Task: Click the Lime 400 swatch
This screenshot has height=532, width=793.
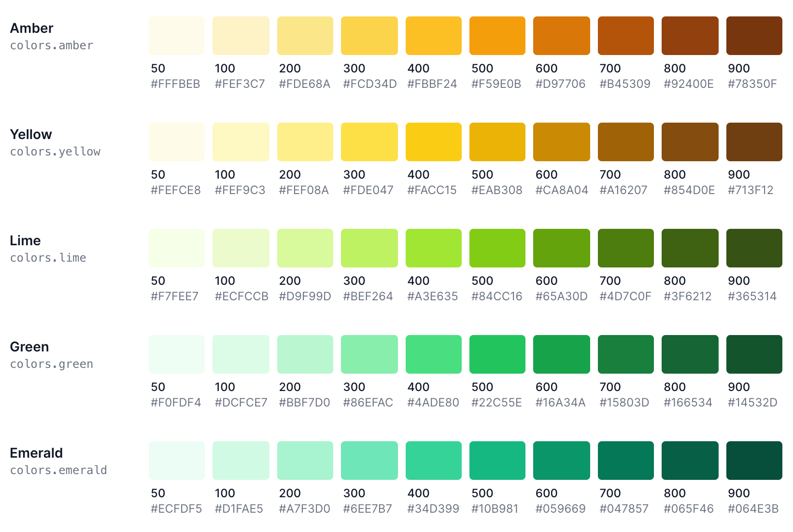Action: [x=434, y=248]
